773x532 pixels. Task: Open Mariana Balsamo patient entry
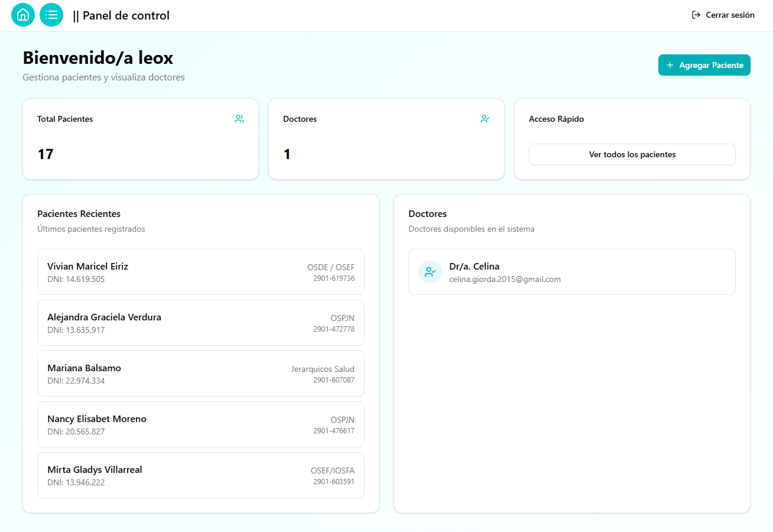pyautogui.click(x=200, y=374)
